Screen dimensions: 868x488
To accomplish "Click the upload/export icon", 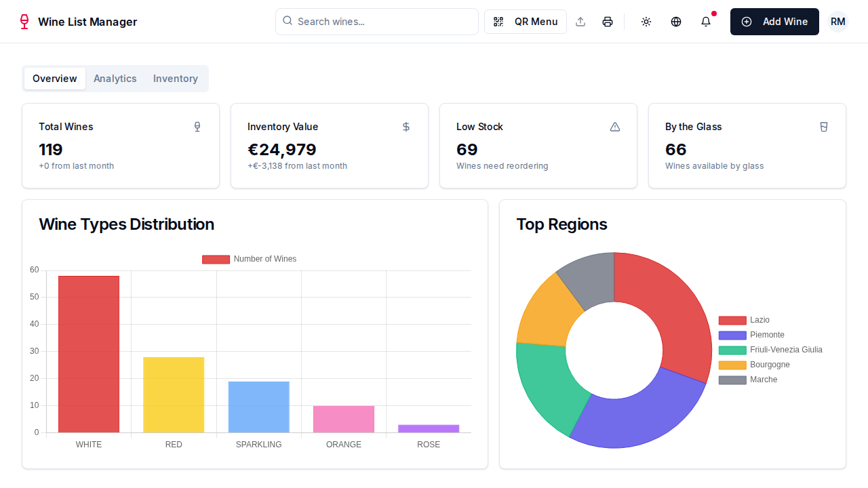I will point(580,22).
